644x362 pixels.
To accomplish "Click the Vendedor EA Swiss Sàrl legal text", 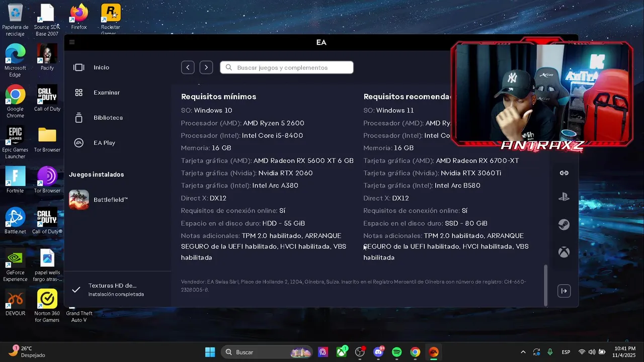I will point(354,286).
